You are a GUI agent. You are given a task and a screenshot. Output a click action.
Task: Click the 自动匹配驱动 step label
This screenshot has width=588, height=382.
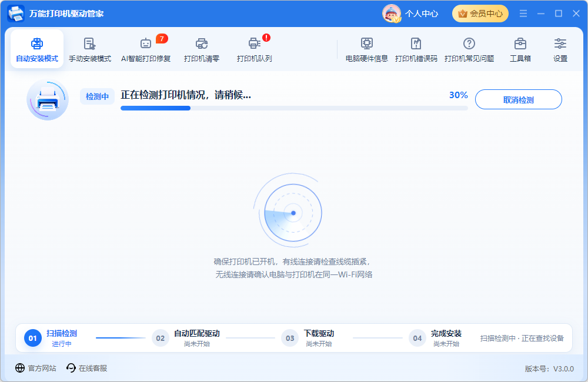(197, 333)
